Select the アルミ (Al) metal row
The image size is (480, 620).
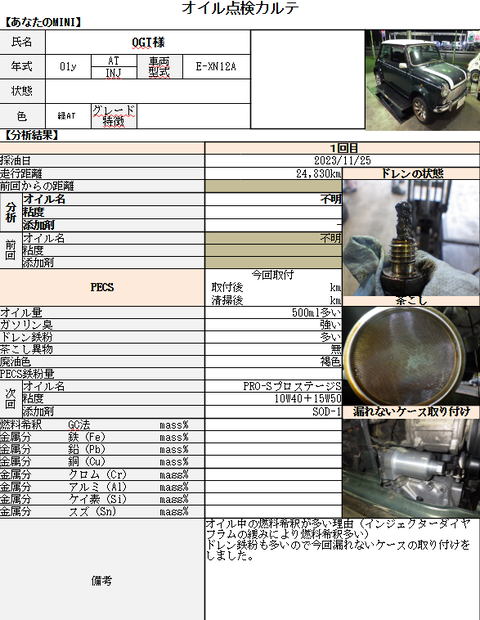point(102,487)
